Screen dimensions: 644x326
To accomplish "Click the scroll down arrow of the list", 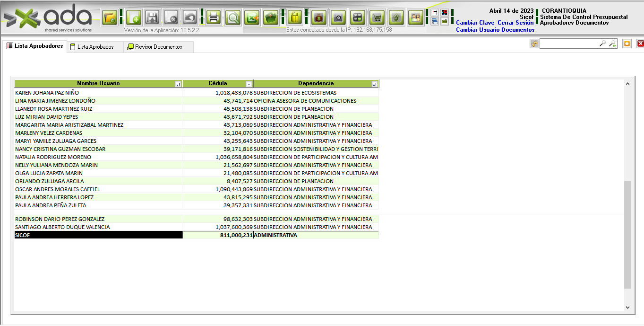I will 627,307.
